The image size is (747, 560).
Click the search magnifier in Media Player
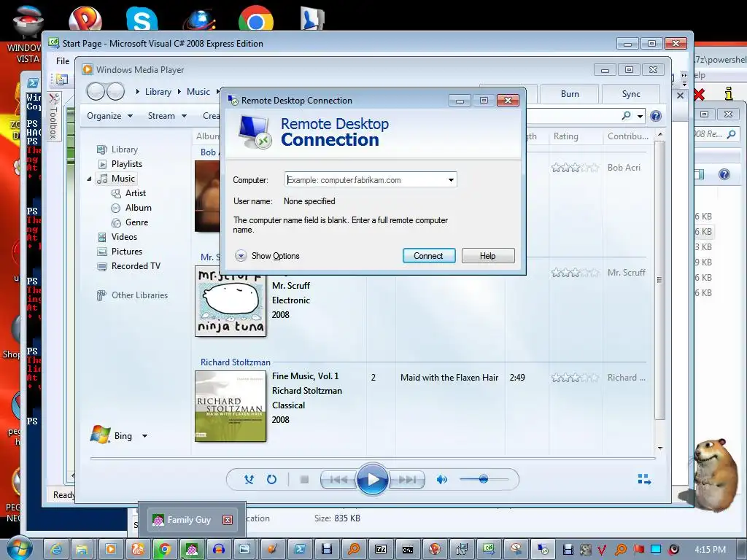(x=626, y=116)
